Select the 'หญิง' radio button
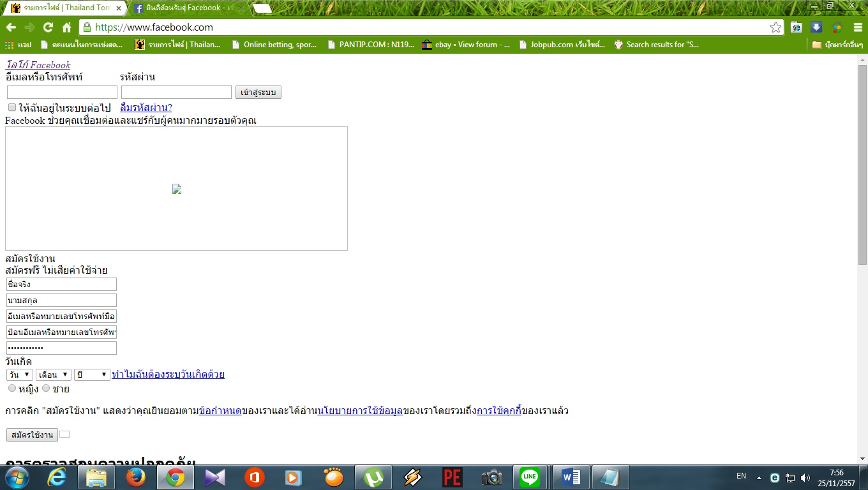The image size is (868, 490). click(11, 388)
